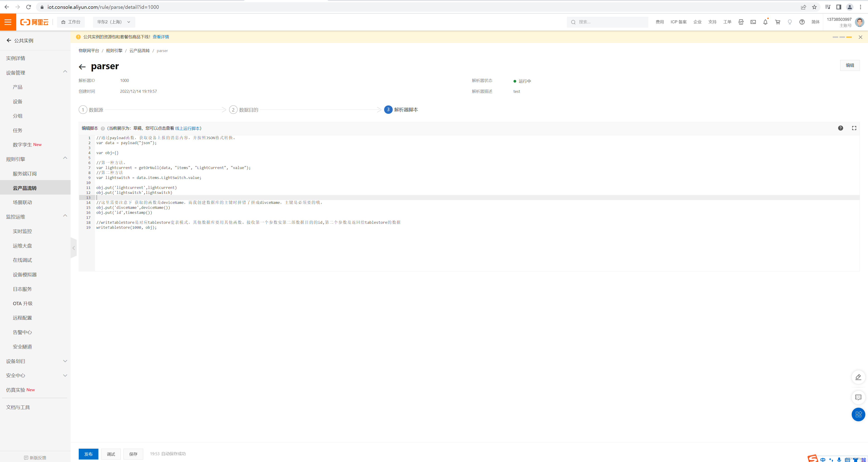Collapse the left sidebar panel handle

click(74, 248)
